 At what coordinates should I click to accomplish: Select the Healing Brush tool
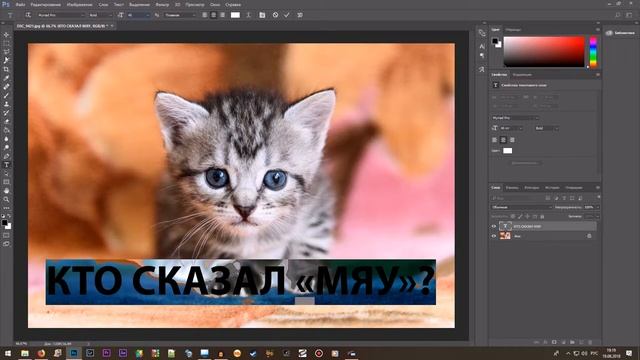click(x=6, y=87)
